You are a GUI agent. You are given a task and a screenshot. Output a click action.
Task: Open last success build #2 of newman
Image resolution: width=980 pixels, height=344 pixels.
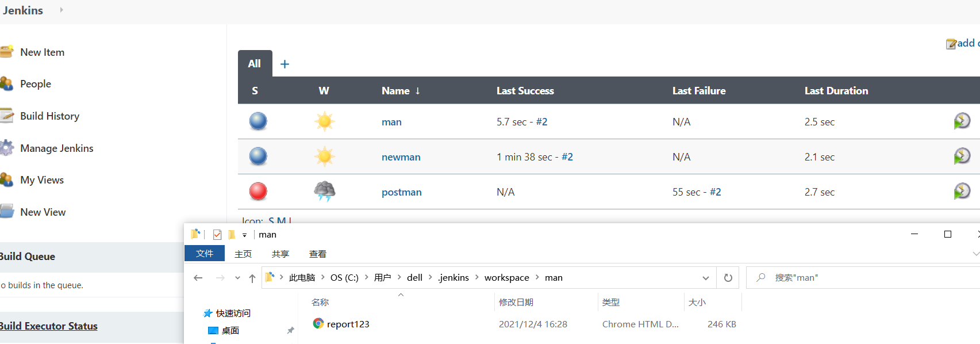[x=567, y=157]
